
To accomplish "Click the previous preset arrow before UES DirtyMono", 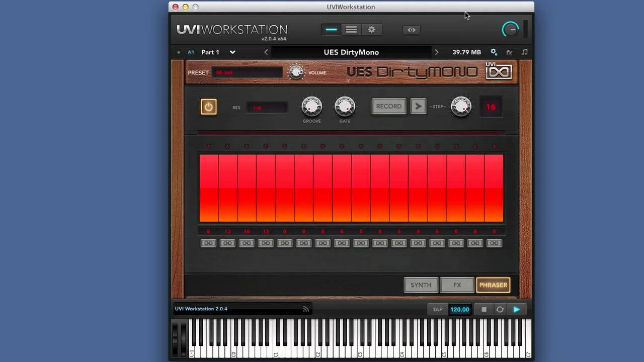I will 266,52.
